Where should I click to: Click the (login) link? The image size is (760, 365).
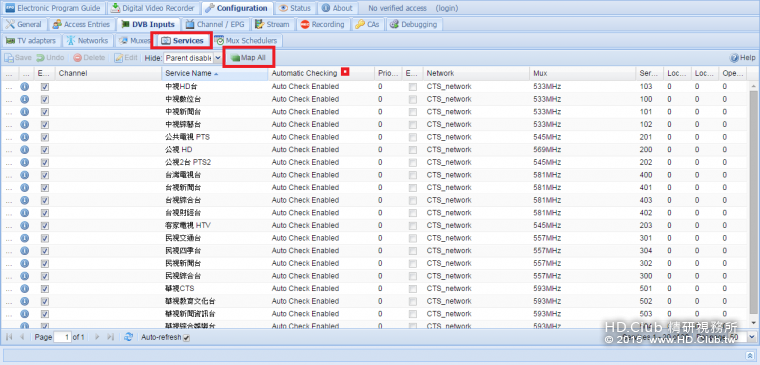[x=446, y=8]
